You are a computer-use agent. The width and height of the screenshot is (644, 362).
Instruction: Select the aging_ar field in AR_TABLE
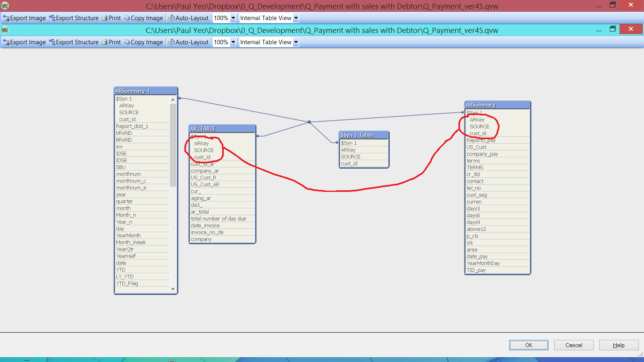(222, 198)
